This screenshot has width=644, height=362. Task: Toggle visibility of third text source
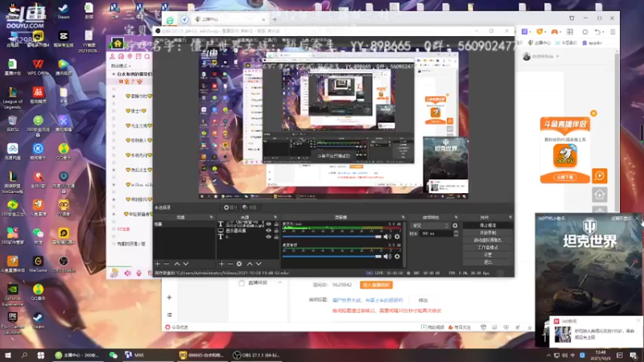point(269,237)
